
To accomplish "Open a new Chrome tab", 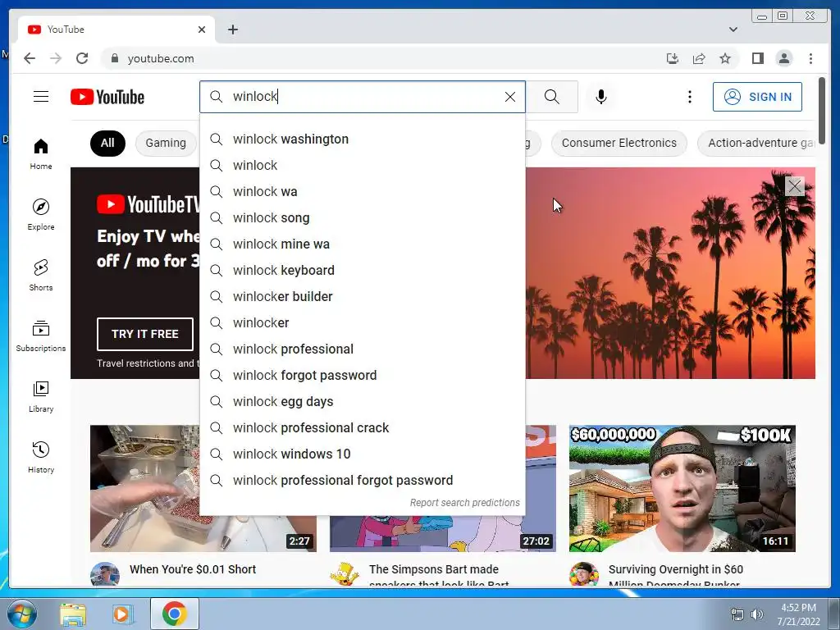I will pyautogui.click(x=232, y=30).
